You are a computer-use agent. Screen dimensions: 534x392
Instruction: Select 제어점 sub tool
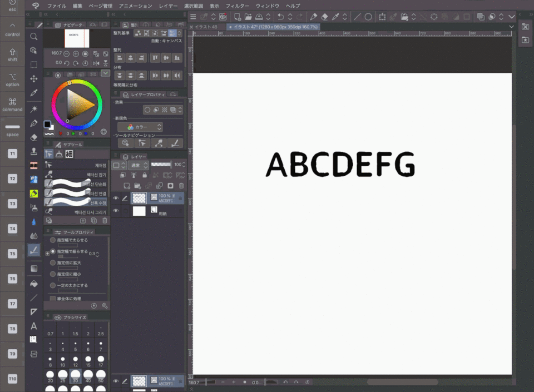76,165
